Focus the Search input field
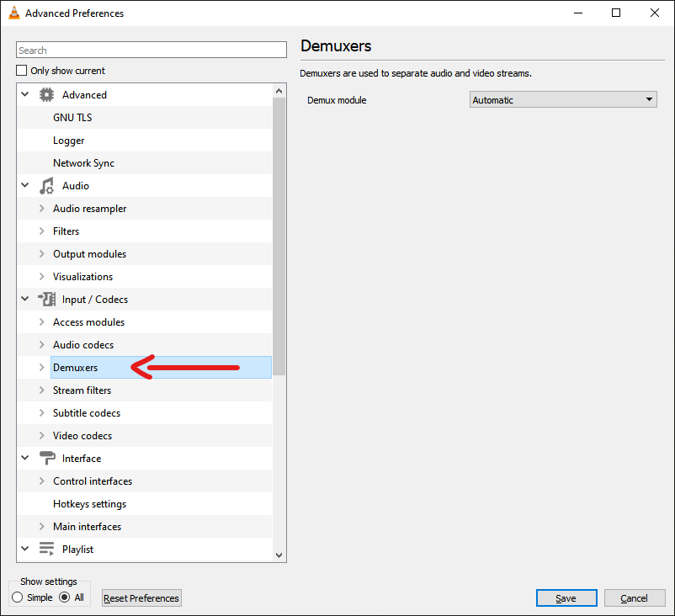675x616 pixels. 151,50
